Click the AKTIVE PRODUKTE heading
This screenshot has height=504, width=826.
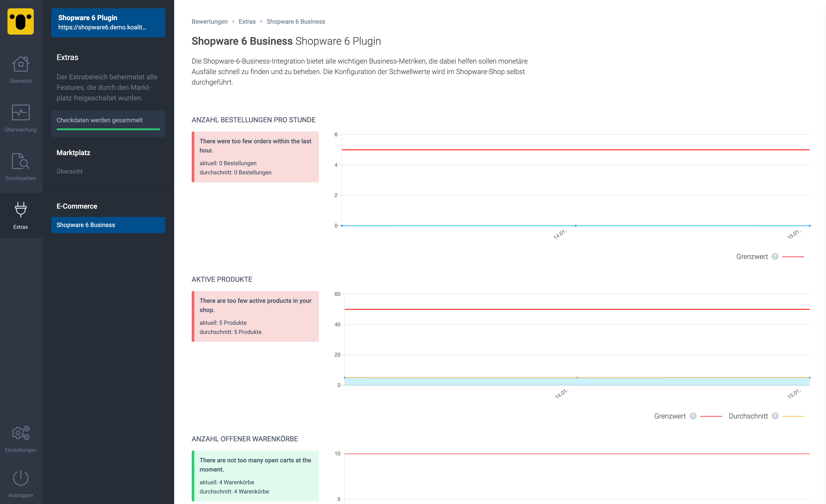click(222, 279)
